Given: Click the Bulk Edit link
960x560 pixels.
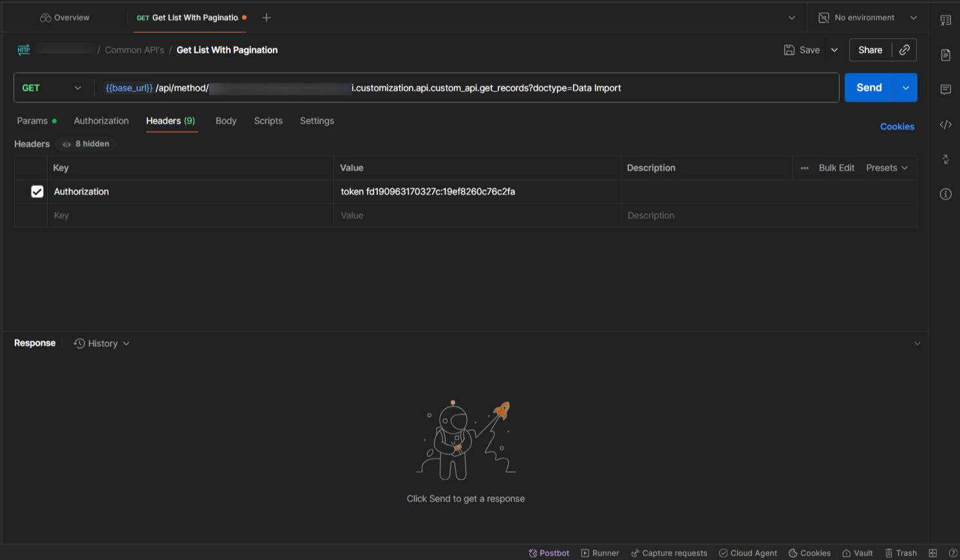Looking at the screenshot, I should click(836, 168).
